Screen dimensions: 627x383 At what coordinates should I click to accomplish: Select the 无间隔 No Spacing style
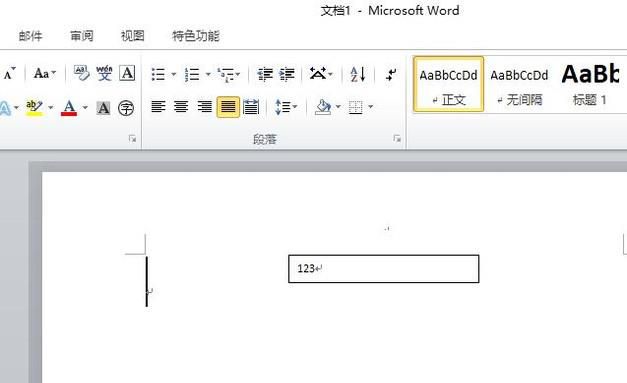click(519, 84)
